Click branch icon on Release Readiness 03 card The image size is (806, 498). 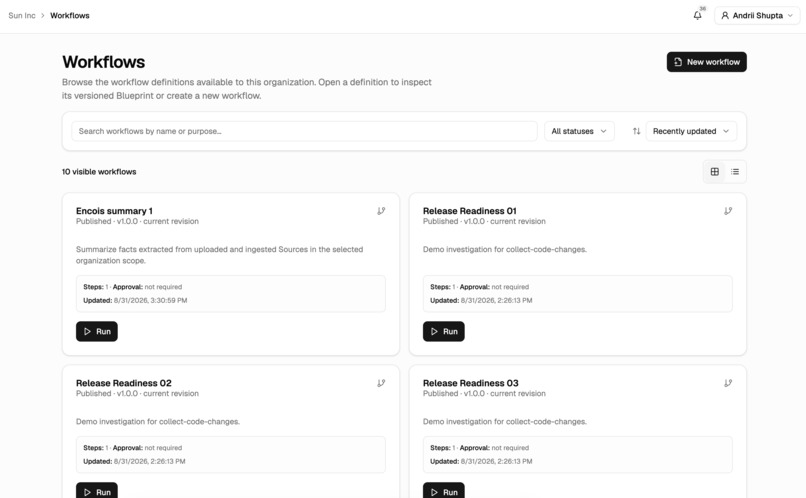click(728, 383)
